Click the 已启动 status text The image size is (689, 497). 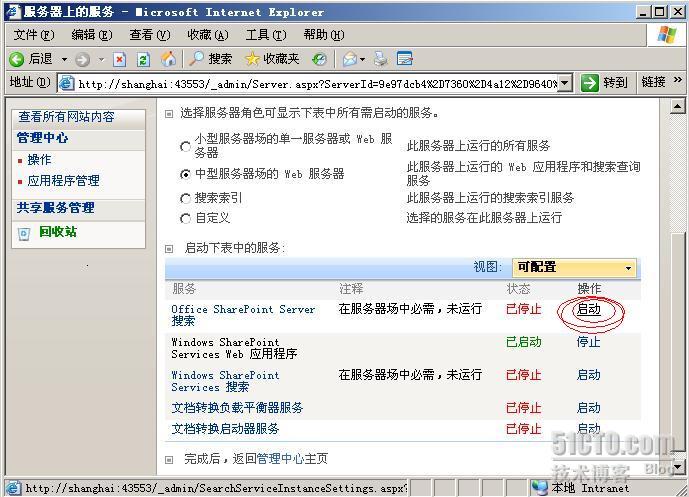[x=523, y=342]
